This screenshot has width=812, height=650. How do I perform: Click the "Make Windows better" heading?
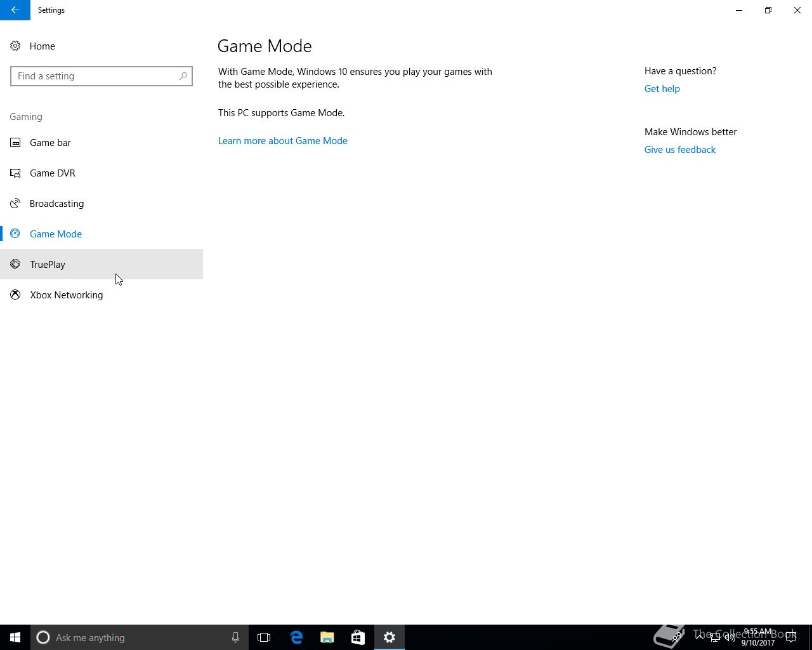tap(691, 132)
